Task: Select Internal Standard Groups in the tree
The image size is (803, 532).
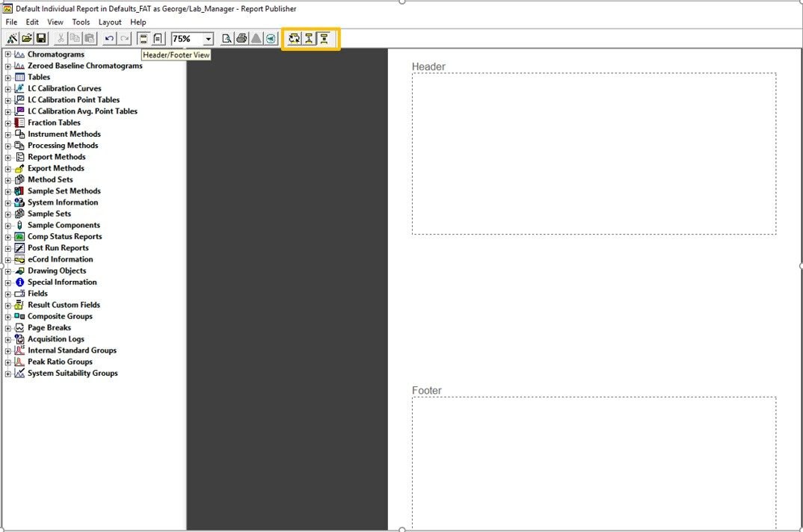Action: coord(73,350)
